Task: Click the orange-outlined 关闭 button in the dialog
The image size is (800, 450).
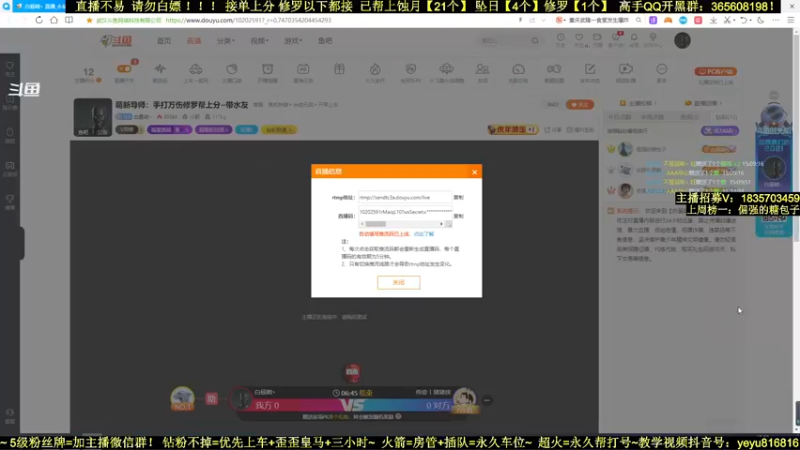Action: 398,283
